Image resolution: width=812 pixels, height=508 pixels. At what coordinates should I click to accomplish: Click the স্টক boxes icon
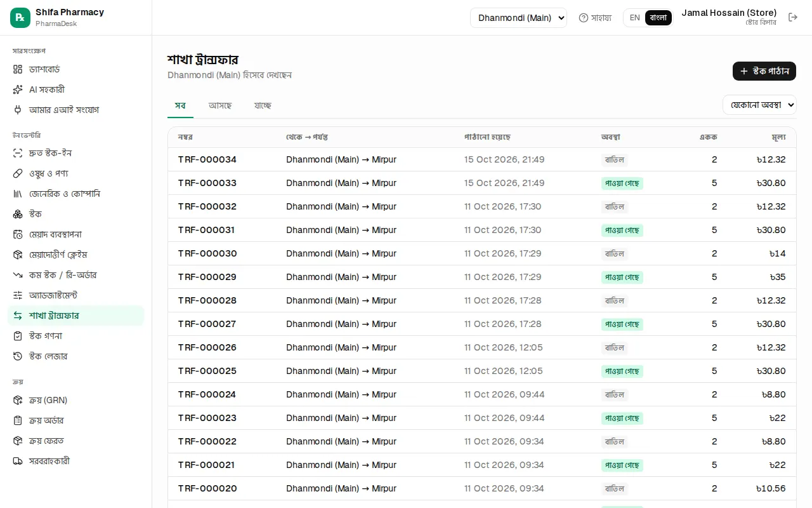(18, 214)
